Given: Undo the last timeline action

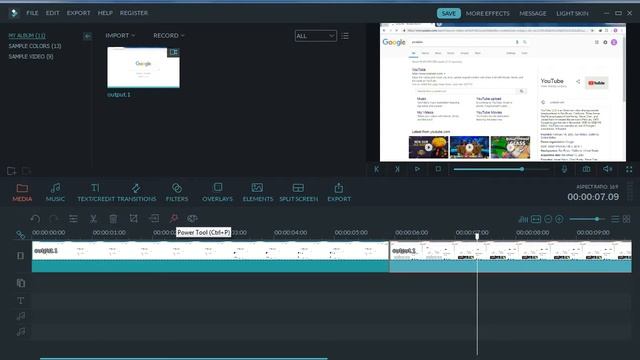Looking at the screenshot, I should [x=35, y=219].
